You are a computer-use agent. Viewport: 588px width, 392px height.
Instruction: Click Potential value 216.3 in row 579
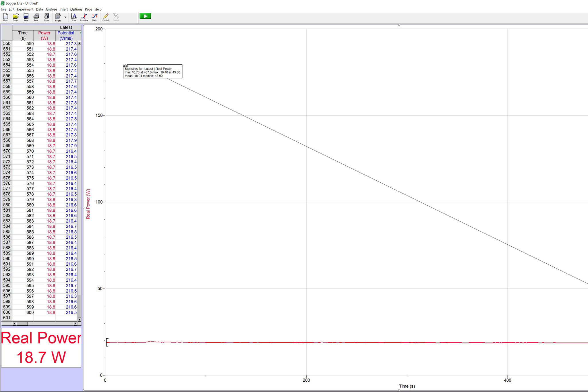coord(71,200)
